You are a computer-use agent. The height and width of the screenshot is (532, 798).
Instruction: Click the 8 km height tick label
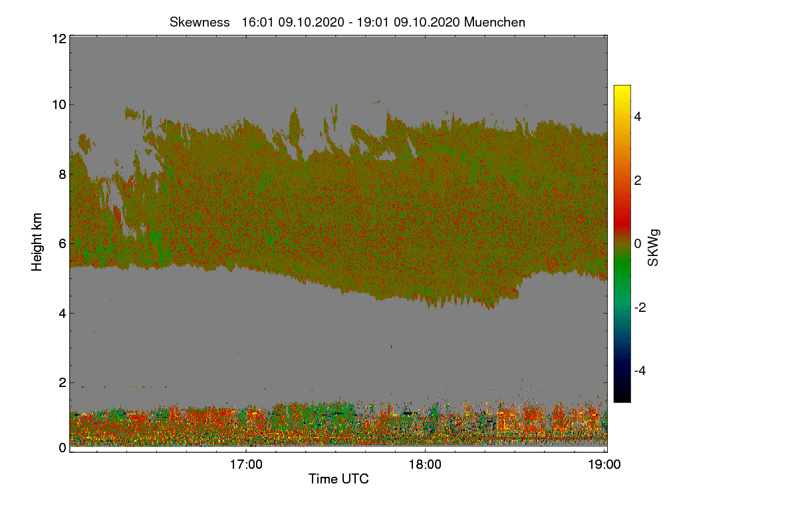pyautogui.click(x=63, y=174)
